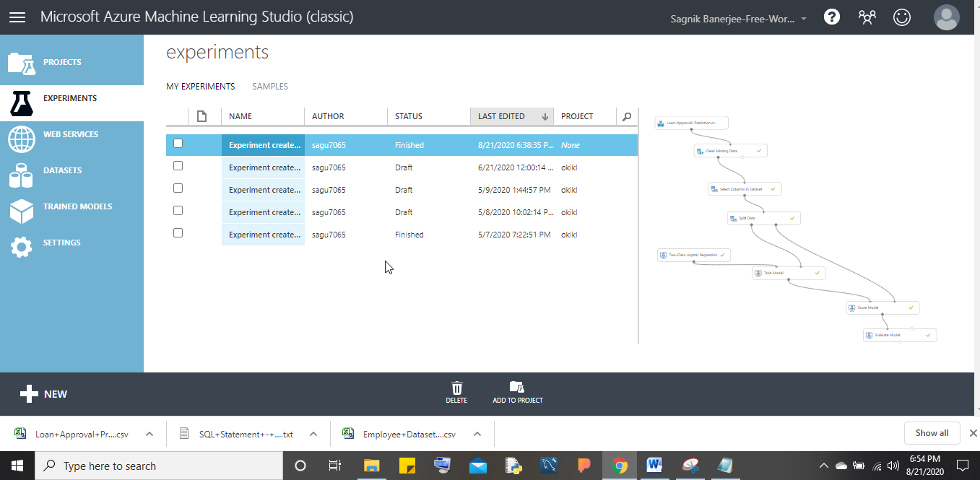Show hidden system tray icons
Viewport: 980px width, 480px height.
[824, 466]
